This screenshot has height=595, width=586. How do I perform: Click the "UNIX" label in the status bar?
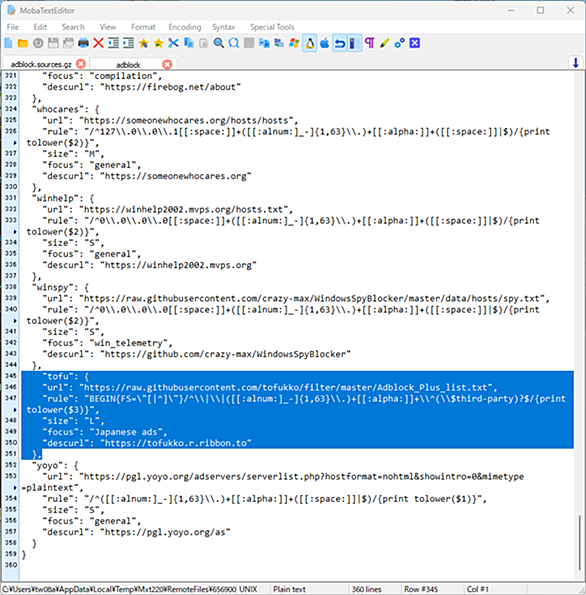point(248,589)
